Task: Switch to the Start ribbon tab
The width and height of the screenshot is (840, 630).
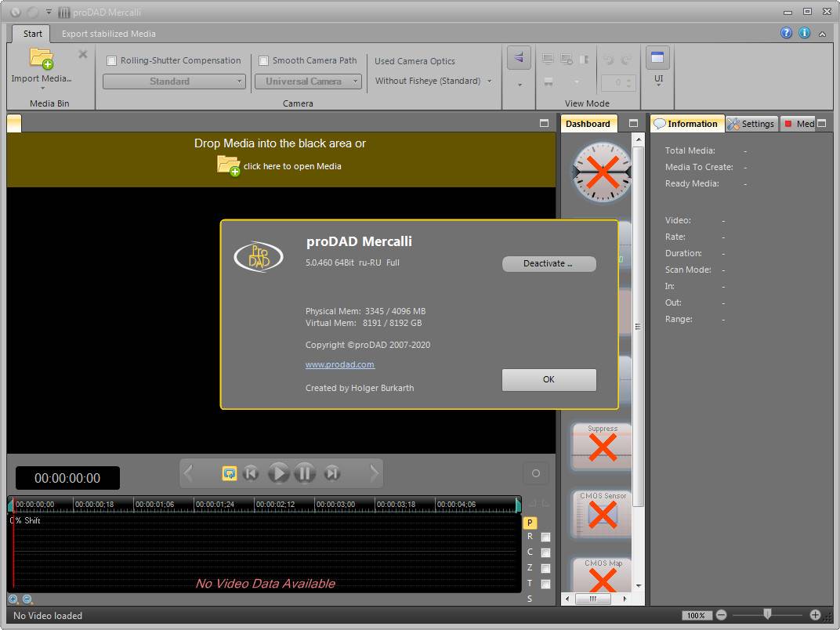Action: pos(32,34)
